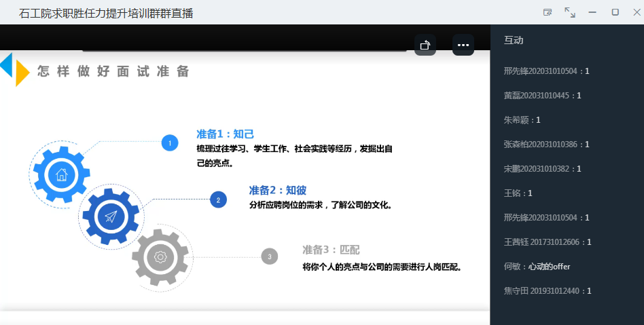Open the three-dot more options menu
Image resolution: width=644 pixels, height=325 pixels.
tap(463, 45)
